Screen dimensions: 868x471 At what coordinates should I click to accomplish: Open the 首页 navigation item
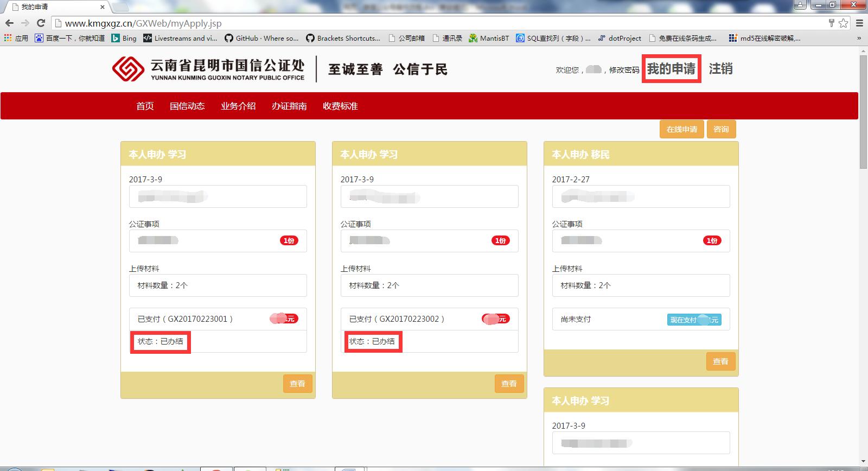pos(145,106)
